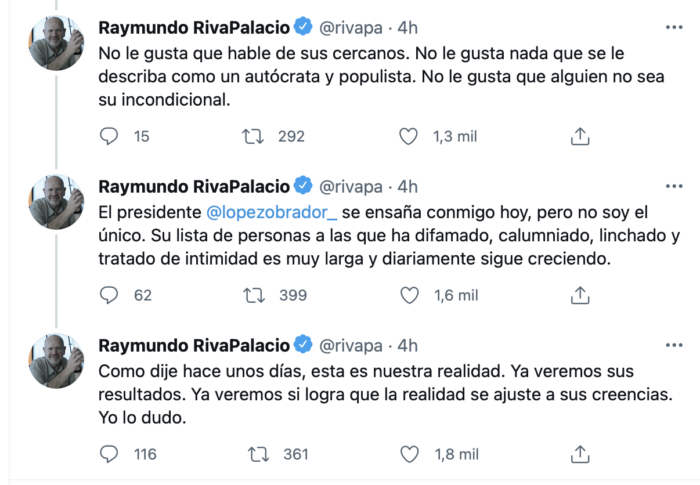Click the profile photo on the second tweet
Image resolution: width=700 pixels, height=485 pixels.
click(56, 202)
